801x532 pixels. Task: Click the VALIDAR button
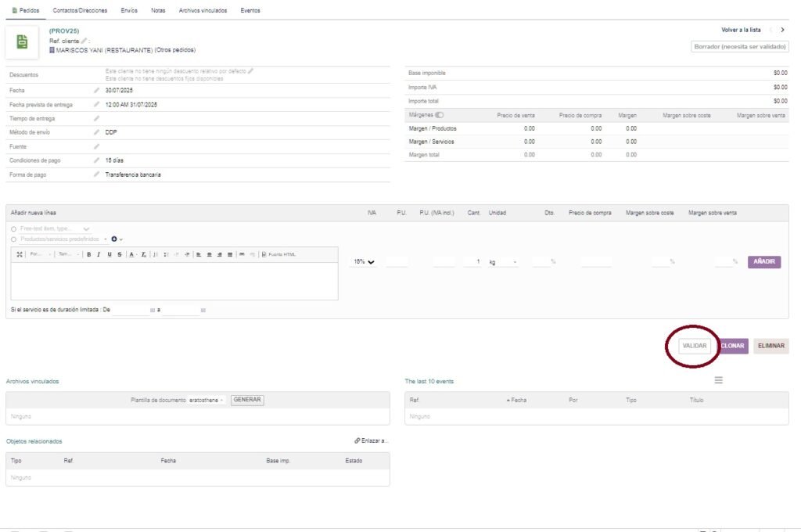pyautogui.click(x=694, y=346)
